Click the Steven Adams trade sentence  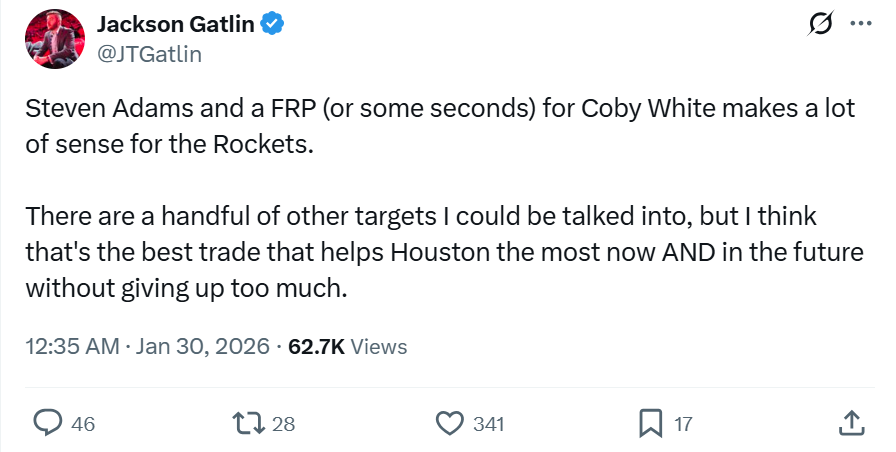440,125
